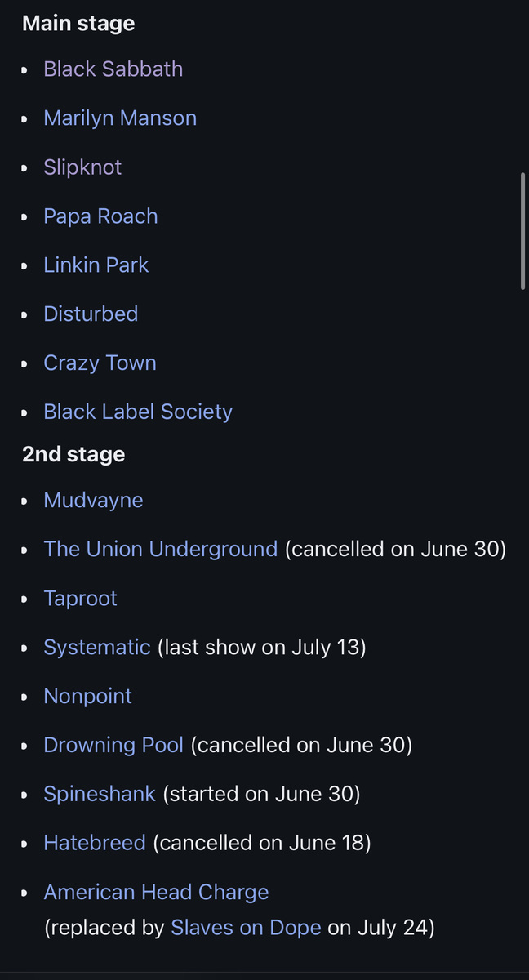Image resolution: width=529 pixels, height=980 pixels.
Task: Click the American Head Charge link
Action: 156,893
